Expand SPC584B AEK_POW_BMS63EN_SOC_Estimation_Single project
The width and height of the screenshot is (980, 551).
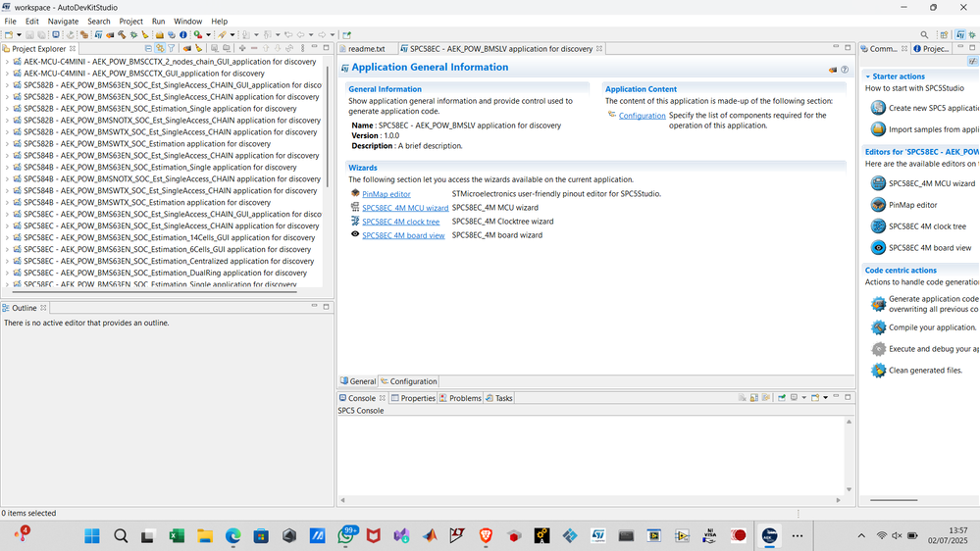(x=7, y=168)
